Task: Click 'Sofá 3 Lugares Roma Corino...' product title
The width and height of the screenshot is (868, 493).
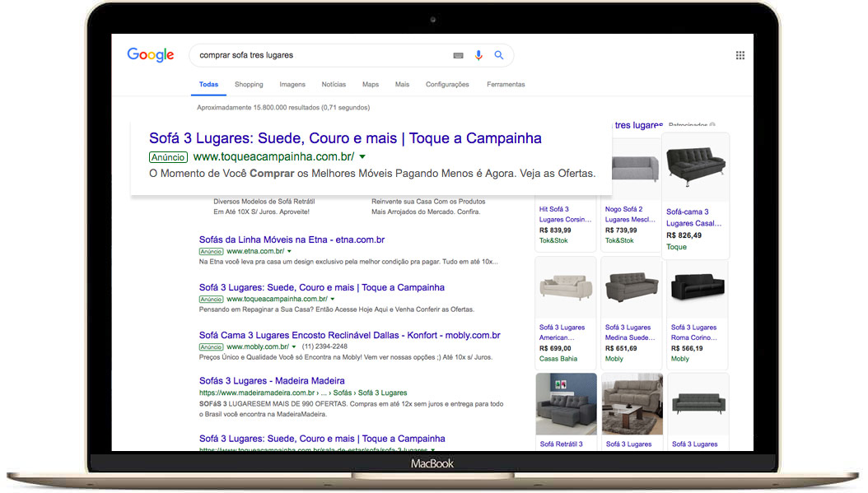Action: click(x=694, y=333)
